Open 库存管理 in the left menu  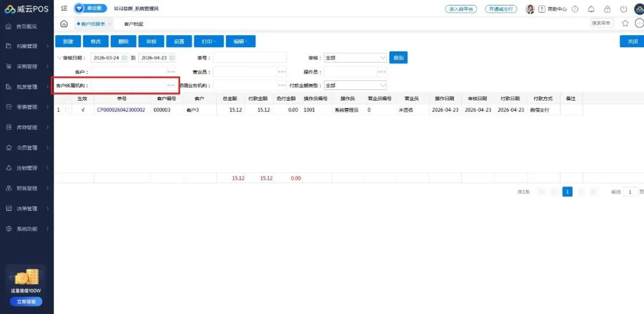(27, 128)
